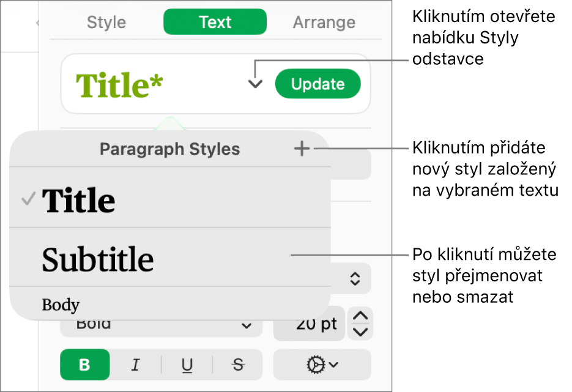Increase font size with the up stepper arrow
Viewport: 572px width, 392px height.
(360, 316)
